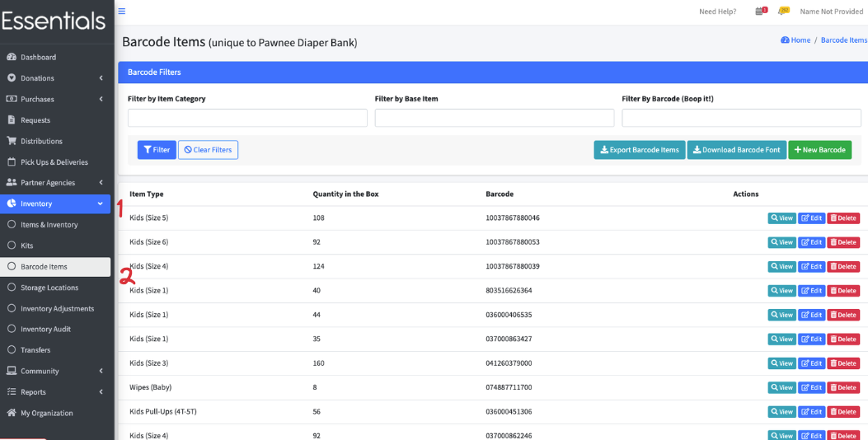Click the Distributions cart icon
This screenshot has width=868, height=440.
click(11, 141)
